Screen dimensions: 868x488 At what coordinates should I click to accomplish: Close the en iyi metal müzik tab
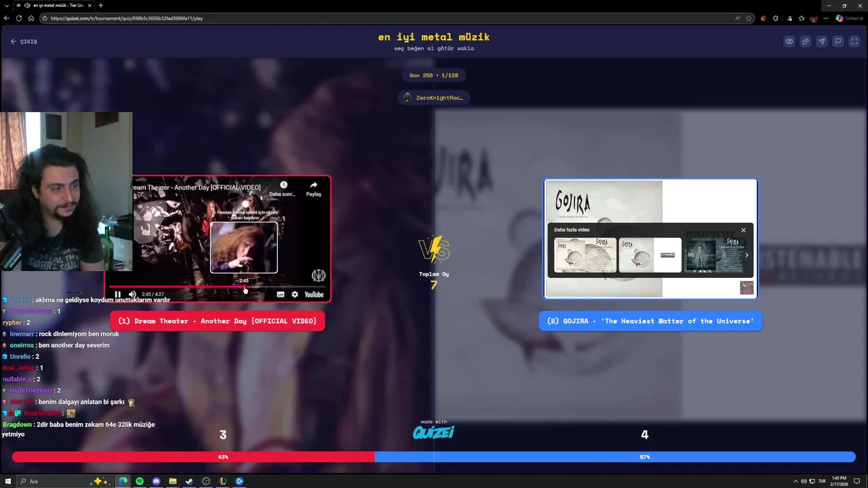pos(90,5)
